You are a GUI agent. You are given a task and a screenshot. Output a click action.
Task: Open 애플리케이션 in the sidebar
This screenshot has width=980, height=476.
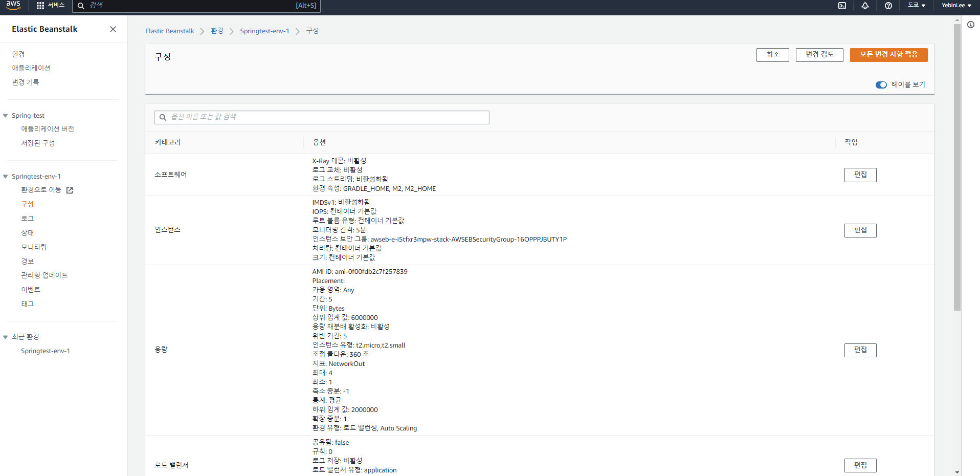pos(31,68)
